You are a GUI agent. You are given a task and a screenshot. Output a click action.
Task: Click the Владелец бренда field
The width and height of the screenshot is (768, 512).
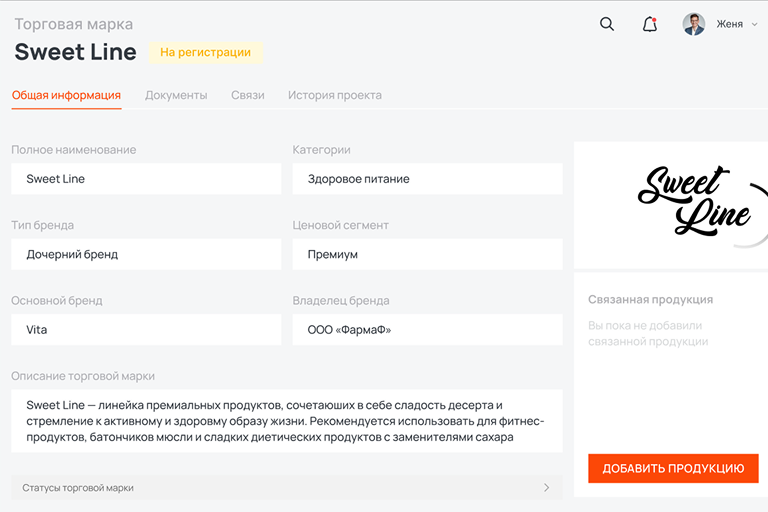(x=427, y=329)
